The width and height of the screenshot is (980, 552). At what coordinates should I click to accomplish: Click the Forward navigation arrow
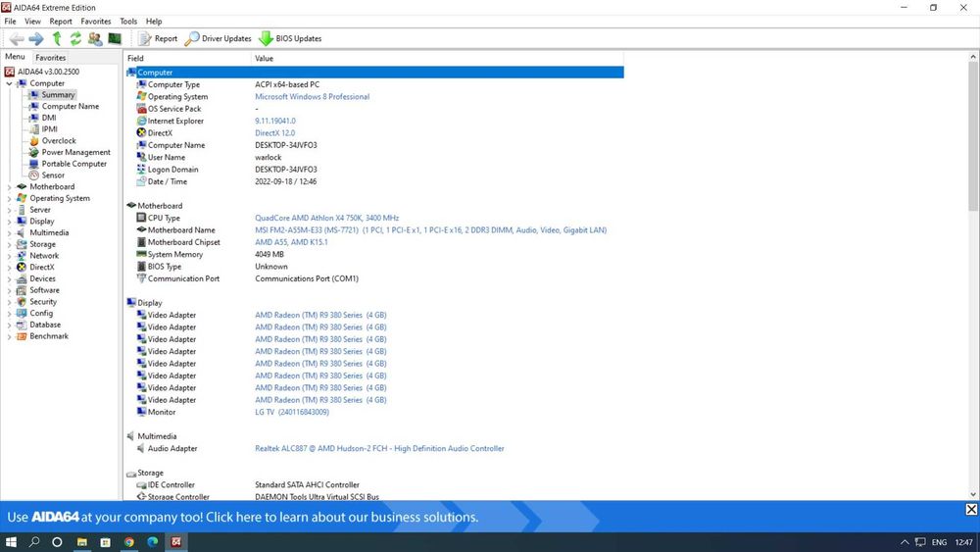[x=36, y=39]
